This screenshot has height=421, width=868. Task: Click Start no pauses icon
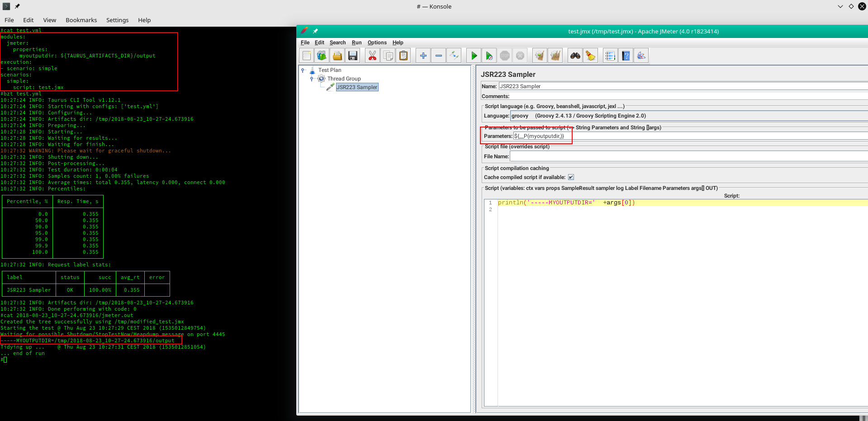pyautogui.click(x=489, y=56)
